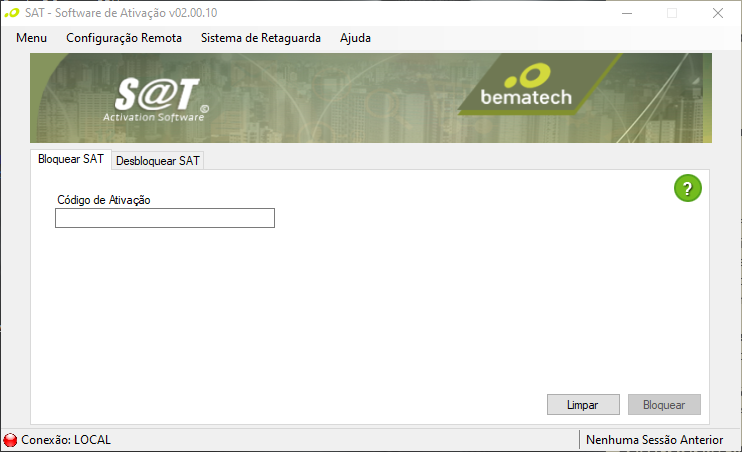The height and width of the screenshot is (452, 742).
Task: Click the Código de Ativação label
Action: click(x=104, y=200)
